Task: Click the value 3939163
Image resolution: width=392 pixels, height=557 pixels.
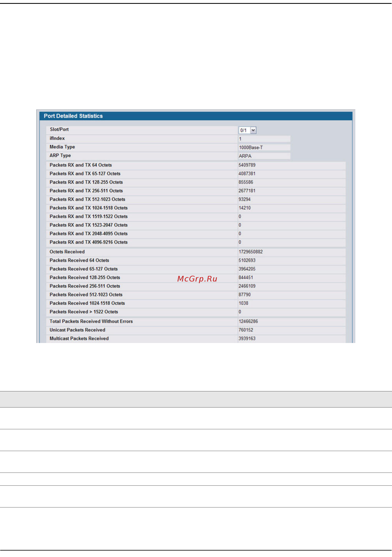Action: click(247, 338)
